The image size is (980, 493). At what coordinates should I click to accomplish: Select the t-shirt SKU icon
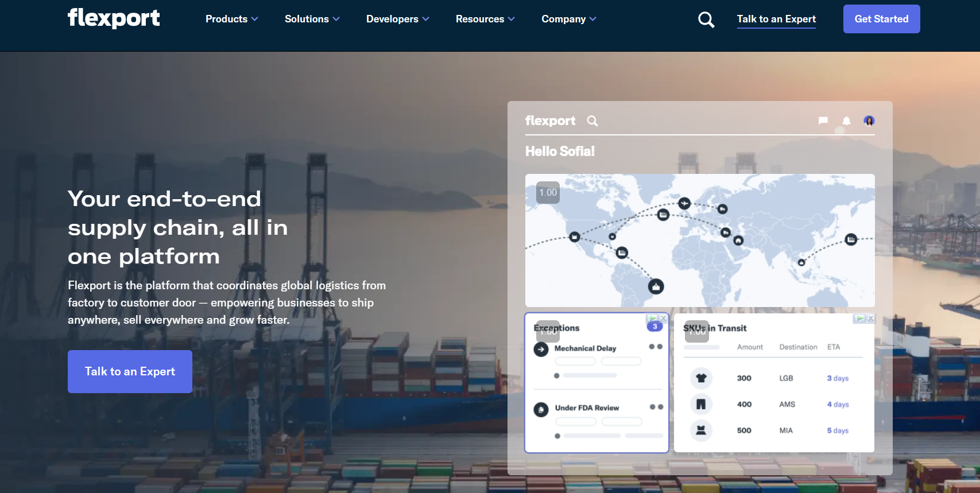701,378
